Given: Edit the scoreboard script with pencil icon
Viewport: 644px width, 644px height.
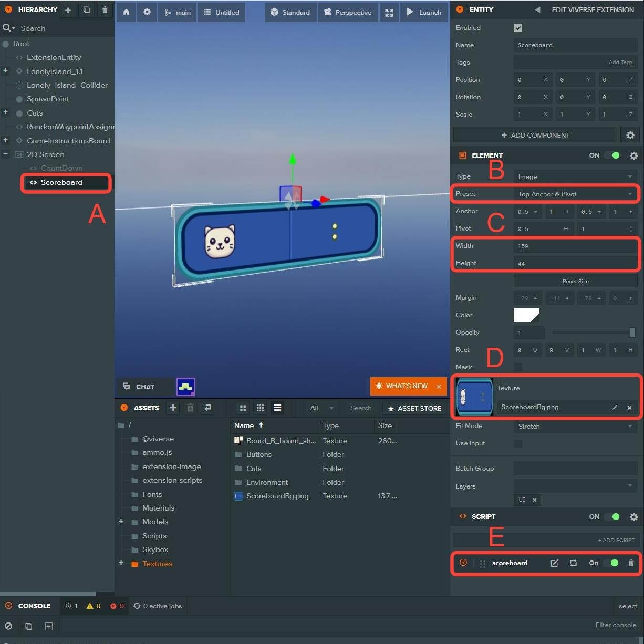Looking at the screenshot, I should [x=554, y=563].
